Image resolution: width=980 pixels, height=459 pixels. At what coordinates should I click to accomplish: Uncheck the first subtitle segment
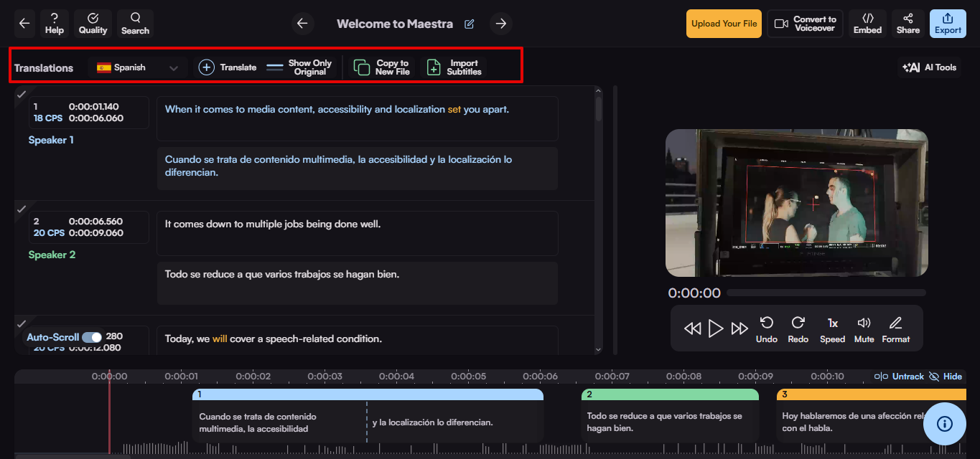[x=21, y=93]
